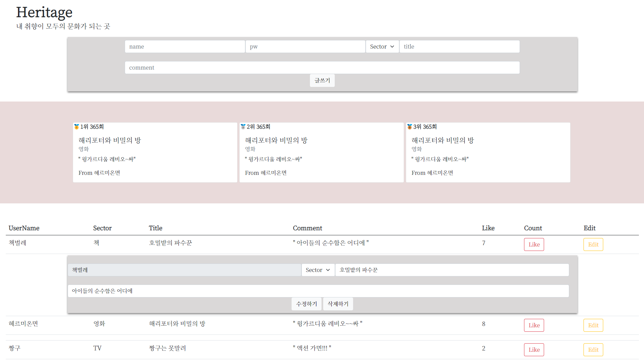
Task: Click the Heritage site logo
Action: [x=44, y=12]
